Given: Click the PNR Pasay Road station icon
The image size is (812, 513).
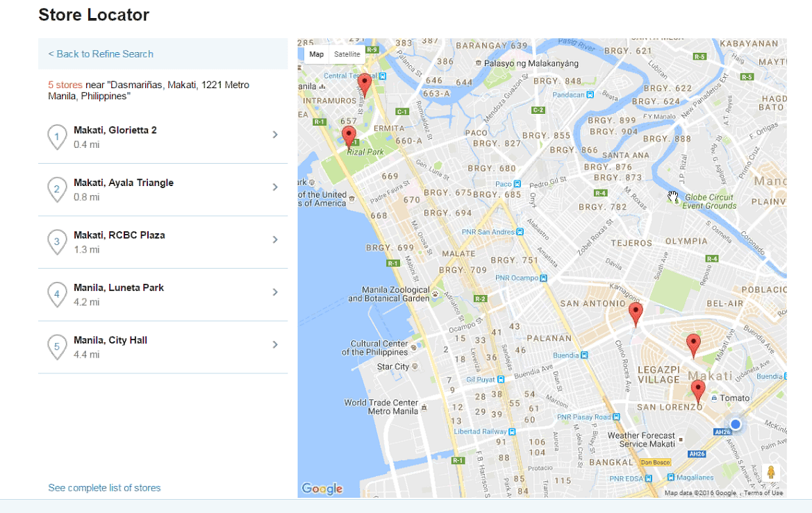Looking at the screenshot, I should point(616,417).
